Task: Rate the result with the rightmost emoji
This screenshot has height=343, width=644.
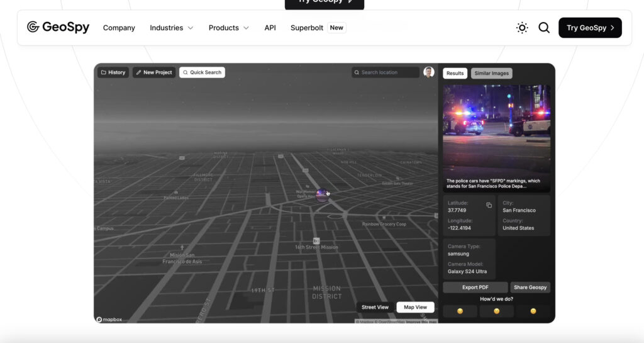Action: [533, 312]
